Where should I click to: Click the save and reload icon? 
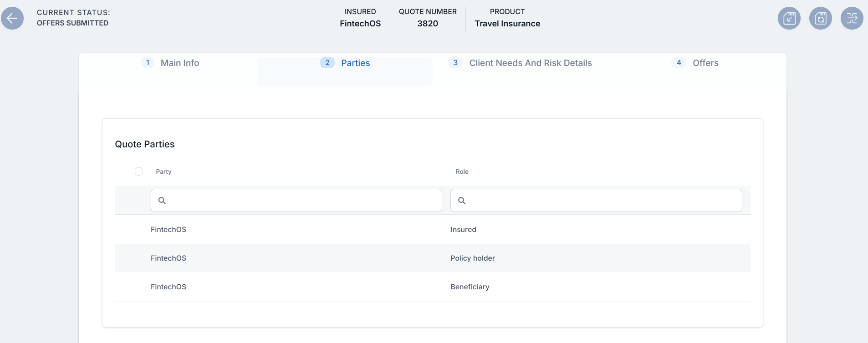coord(820,18)
